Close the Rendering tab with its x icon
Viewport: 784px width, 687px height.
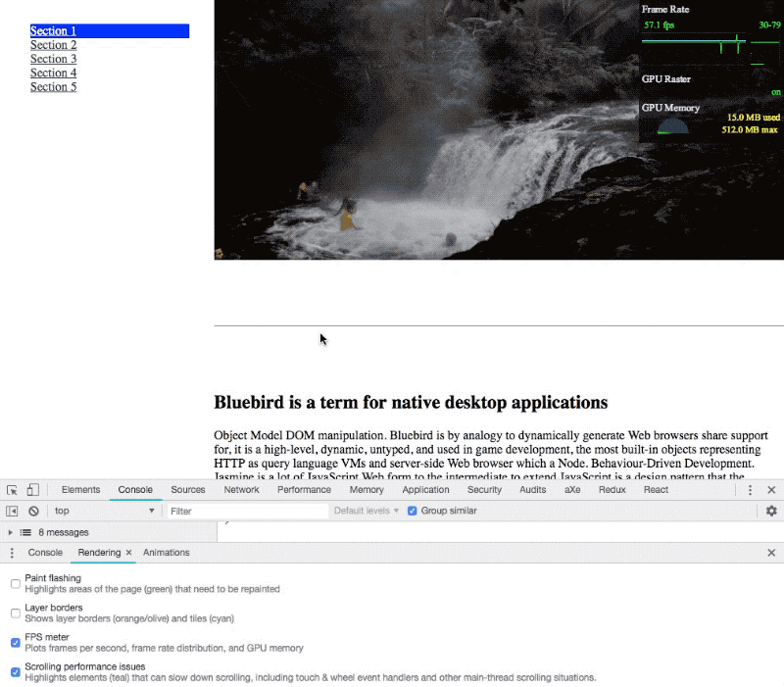[x=128, y=553]
